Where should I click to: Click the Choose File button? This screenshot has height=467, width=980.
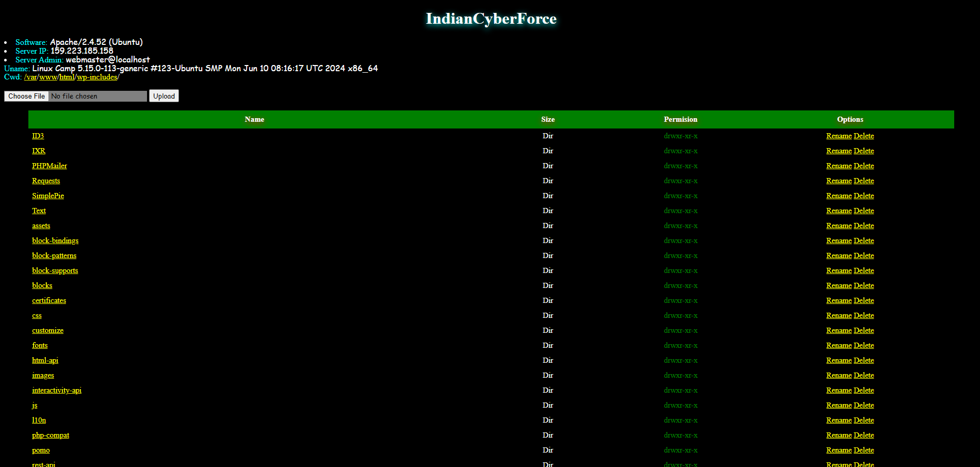pyautogui.click(x=26, y=96)
